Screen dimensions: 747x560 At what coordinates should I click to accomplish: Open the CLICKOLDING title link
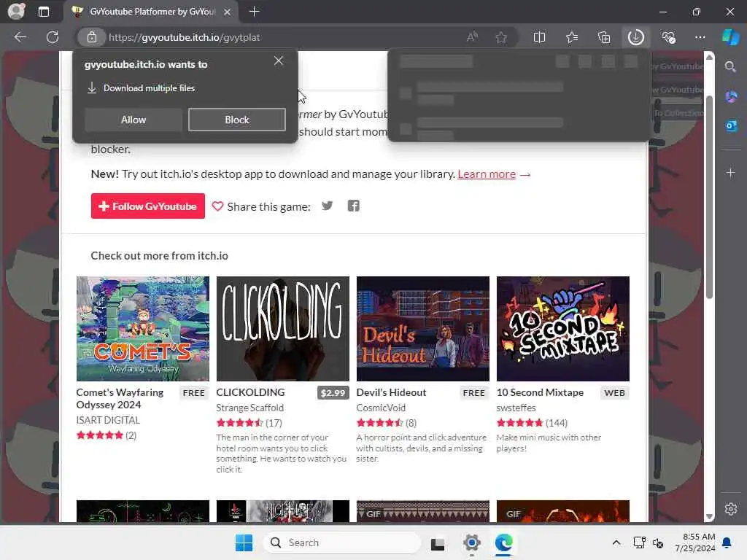point(250,392)
